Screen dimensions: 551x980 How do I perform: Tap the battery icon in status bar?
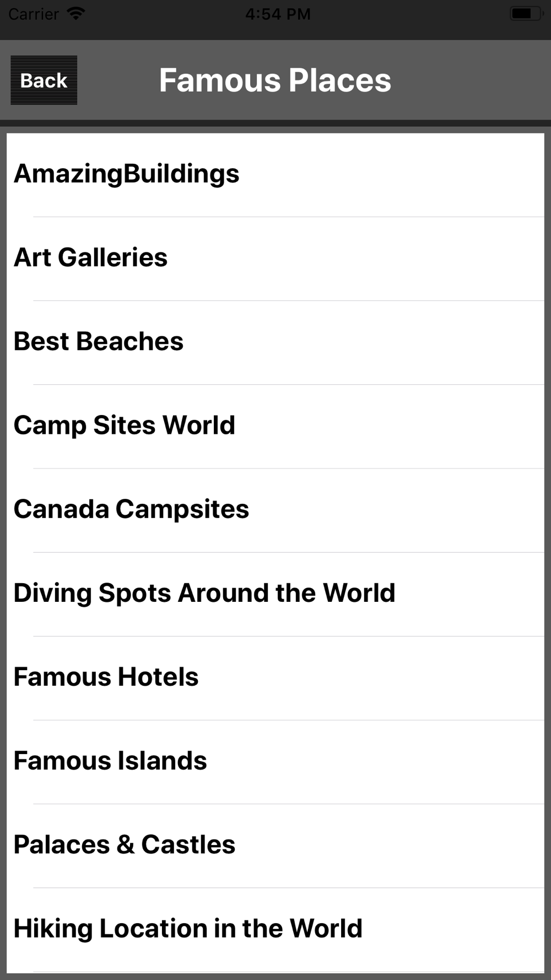526,14
